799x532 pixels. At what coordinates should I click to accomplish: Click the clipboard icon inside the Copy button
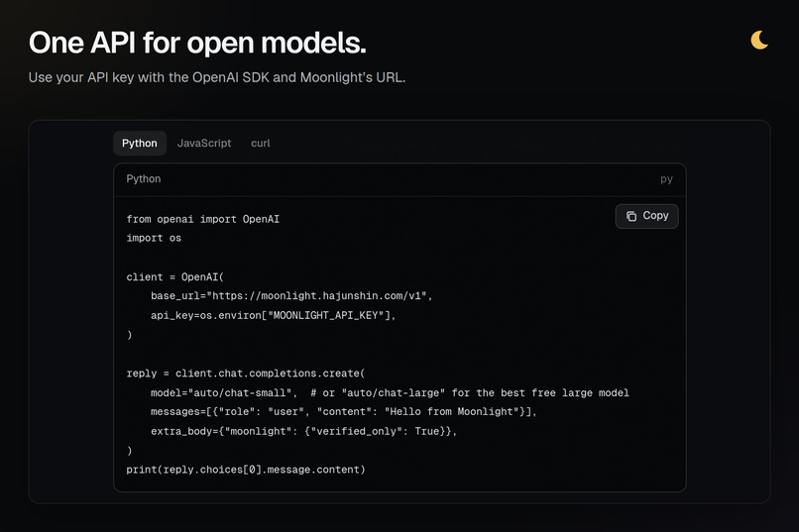click(x=631, y=216)
